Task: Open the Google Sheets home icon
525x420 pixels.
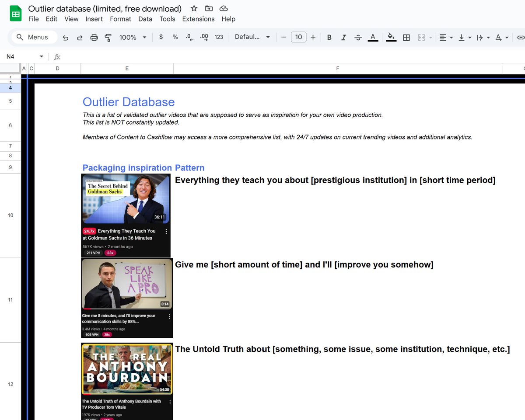Action: pos(16,14)
